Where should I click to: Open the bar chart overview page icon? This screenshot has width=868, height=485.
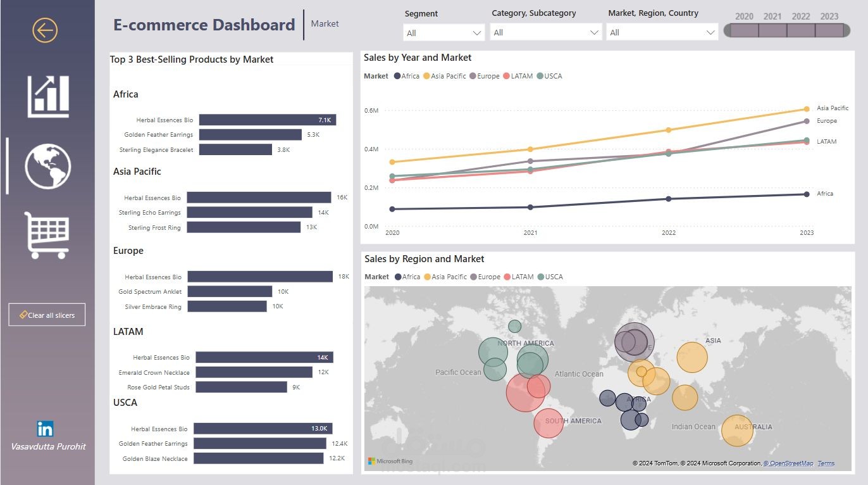tap(48, 96)
